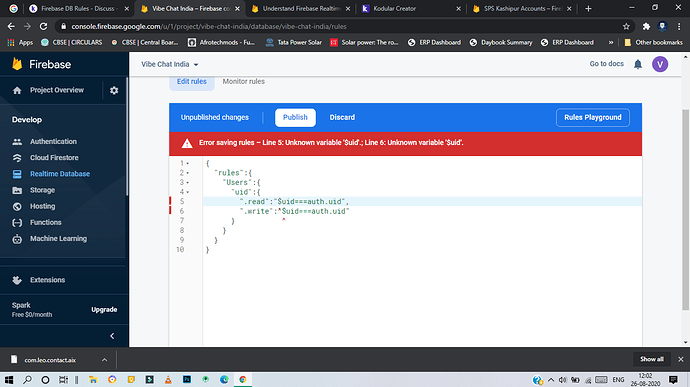Open notifications bell icon
Image resolution: width=690 pixels, height=387 pixels.
pyautogui.click(x=638, y=64)
